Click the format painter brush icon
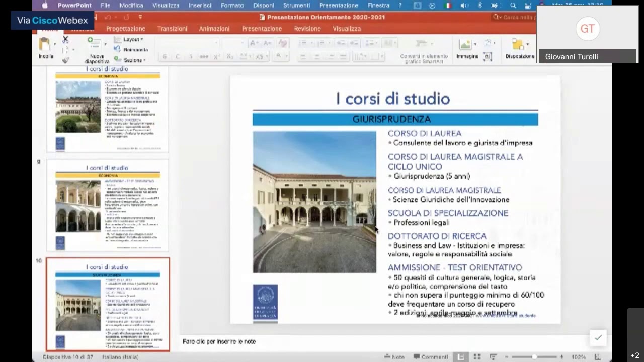This screenshot has height=362, width=644. 65,60
